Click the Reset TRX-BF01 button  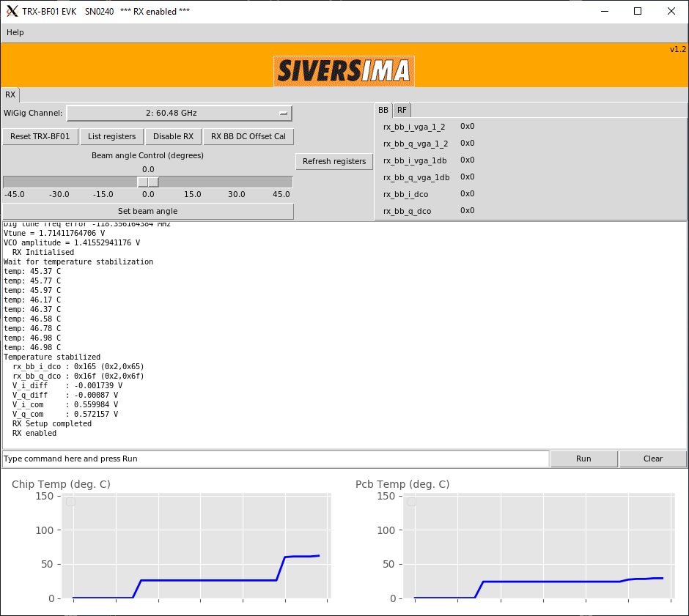click(40, 136)
